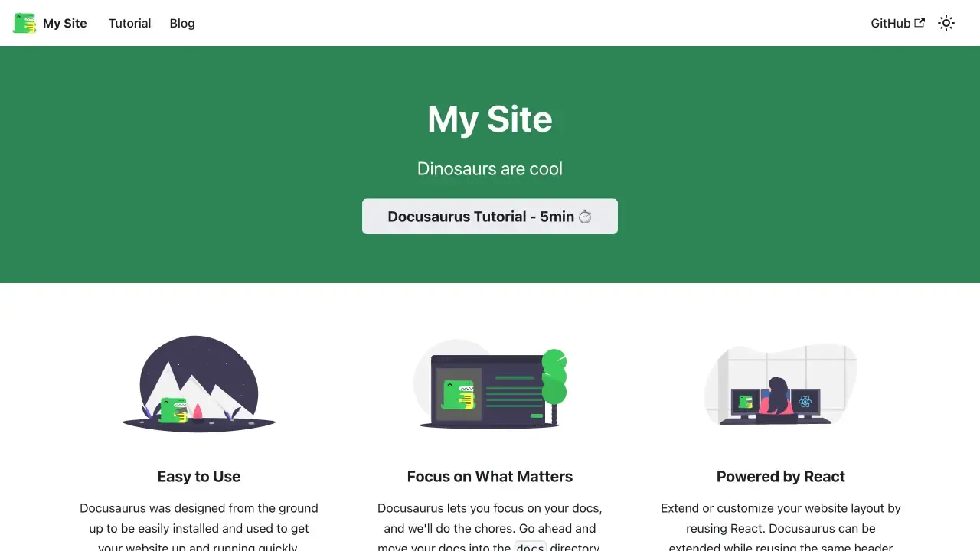Click the stopwatch emoji on the tutorial button

point(585,217)
